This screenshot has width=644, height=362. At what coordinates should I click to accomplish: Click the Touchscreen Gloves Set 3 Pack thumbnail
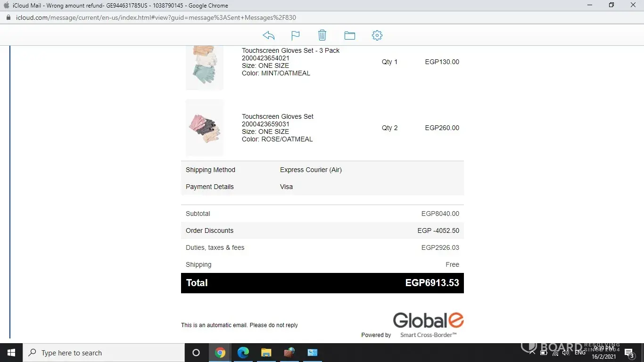click(x=205, y=66)
